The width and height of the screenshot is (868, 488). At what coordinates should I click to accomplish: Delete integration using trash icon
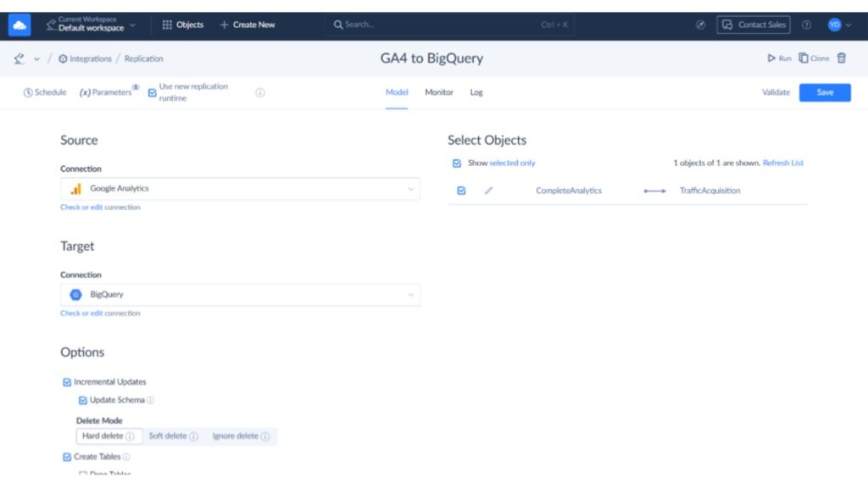point(842,58)
